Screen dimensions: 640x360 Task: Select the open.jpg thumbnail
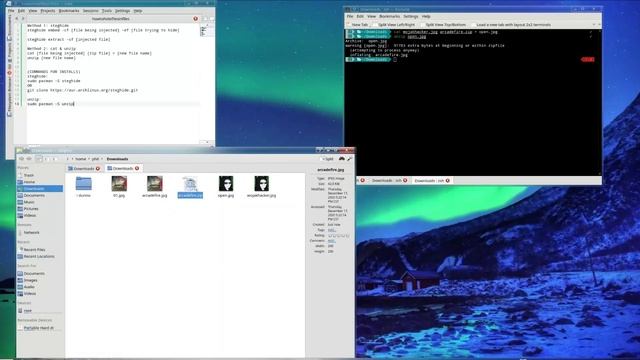pos(226,184)
